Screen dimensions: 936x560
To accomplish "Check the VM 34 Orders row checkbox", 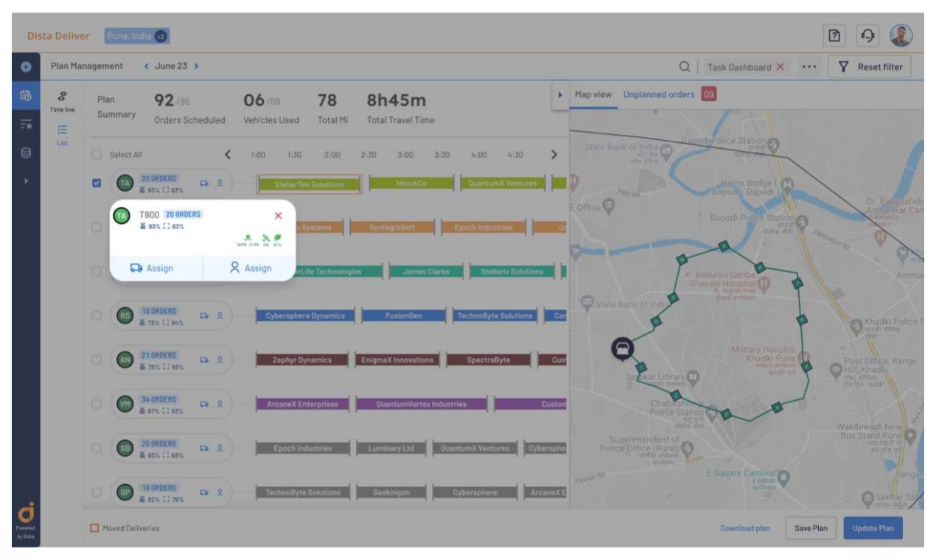I will pyautogui.click(x=97, y=404).
